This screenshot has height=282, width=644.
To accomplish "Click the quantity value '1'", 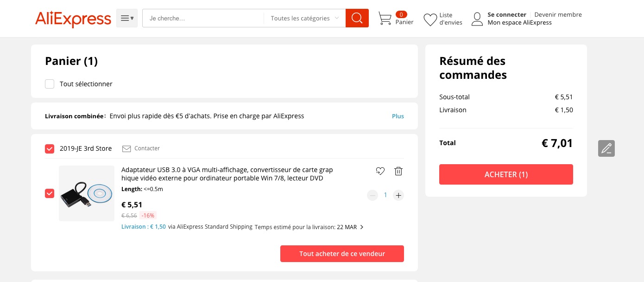I will pos(385,195).
